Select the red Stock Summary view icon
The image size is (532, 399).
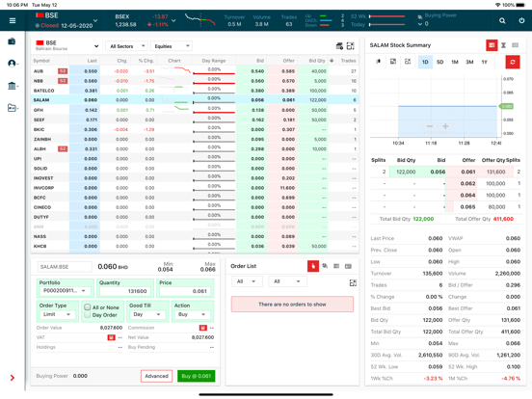(x=492, y=45)
